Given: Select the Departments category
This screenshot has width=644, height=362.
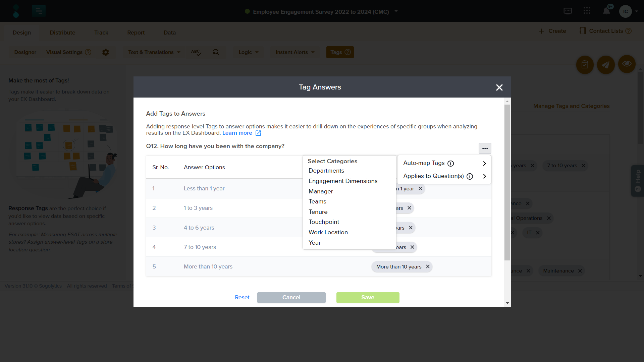Looking at the screenshot, I should tap(326, 171).
